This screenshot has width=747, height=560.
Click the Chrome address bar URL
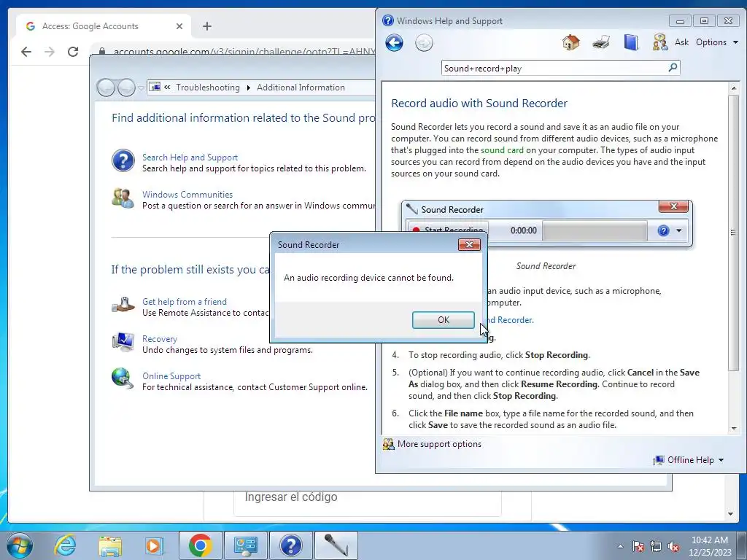coord(244,52)
